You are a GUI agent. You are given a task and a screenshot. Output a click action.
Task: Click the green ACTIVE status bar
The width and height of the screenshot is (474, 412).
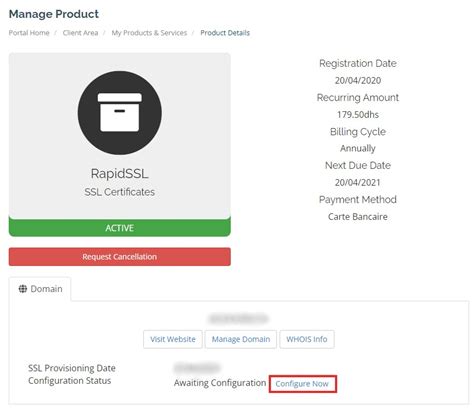click(x=120, y=228)
